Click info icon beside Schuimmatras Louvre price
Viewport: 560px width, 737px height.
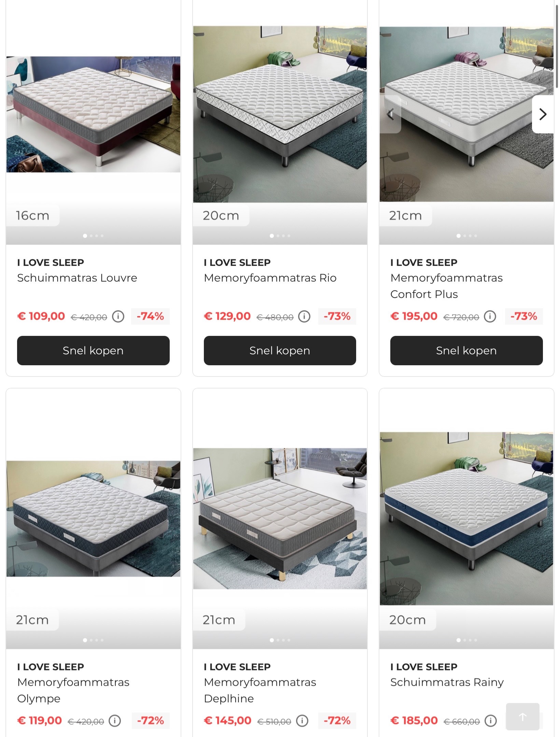(x=118, y=316)
